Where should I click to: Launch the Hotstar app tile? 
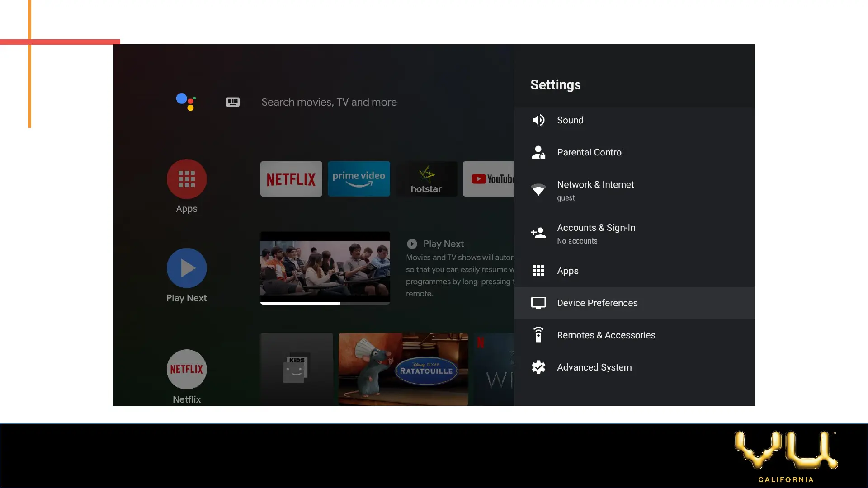(x=426, y=179)
